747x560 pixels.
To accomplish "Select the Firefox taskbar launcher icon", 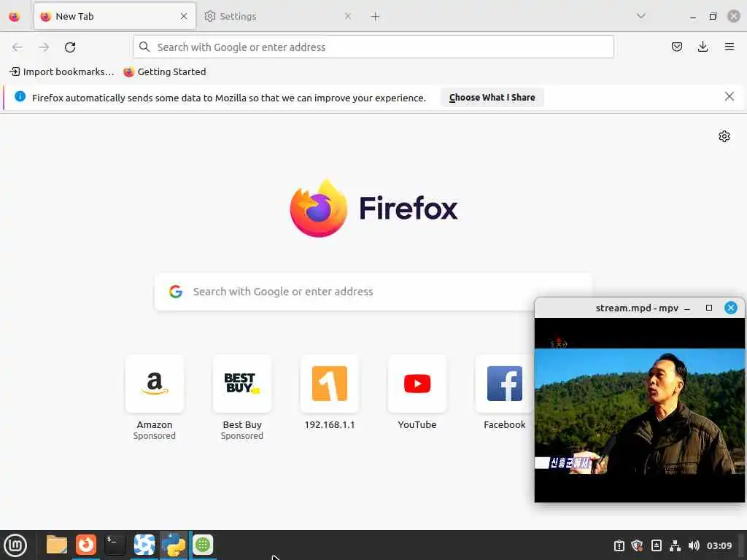I will [86, 545].
